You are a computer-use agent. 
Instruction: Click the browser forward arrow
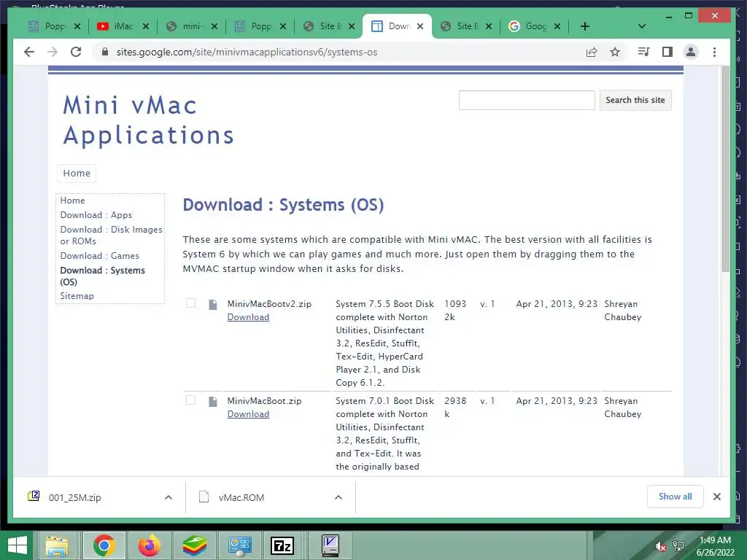[x=53, y=52]
